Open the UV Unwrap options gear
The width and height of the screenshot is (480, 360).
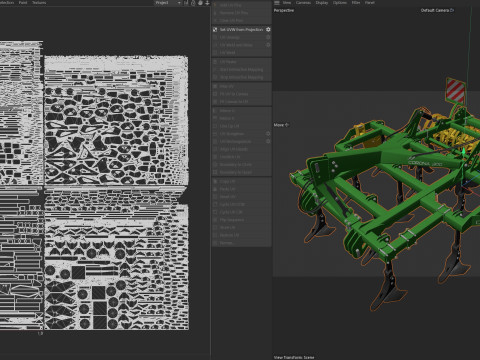(x=268, y=37)
